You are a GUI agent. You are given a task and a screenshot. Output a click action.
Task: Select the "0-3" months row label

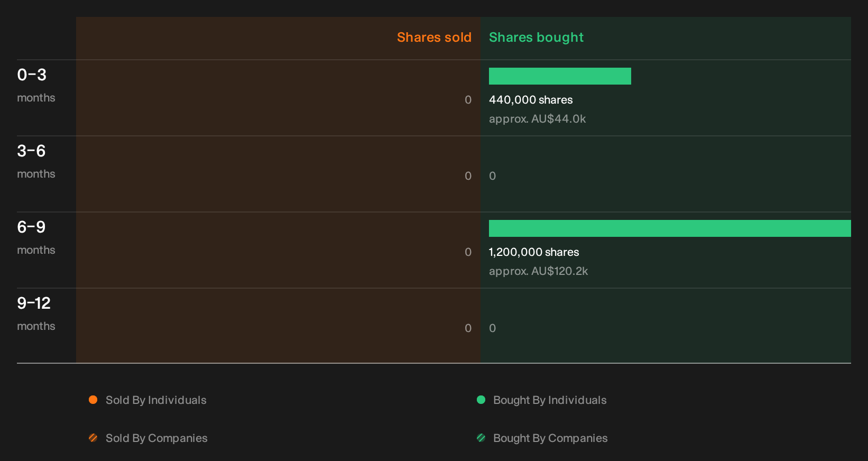[x=32, y=75]
